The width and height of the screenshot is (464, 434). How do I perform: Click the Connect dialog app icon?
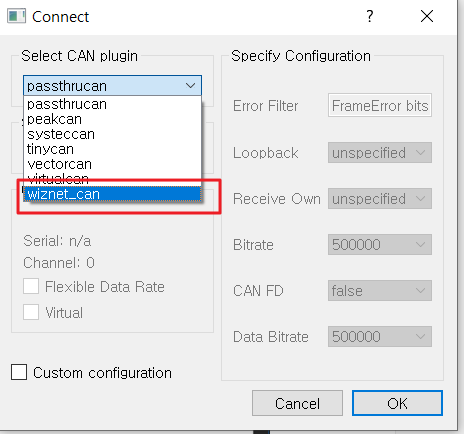[x=16, y=16]
